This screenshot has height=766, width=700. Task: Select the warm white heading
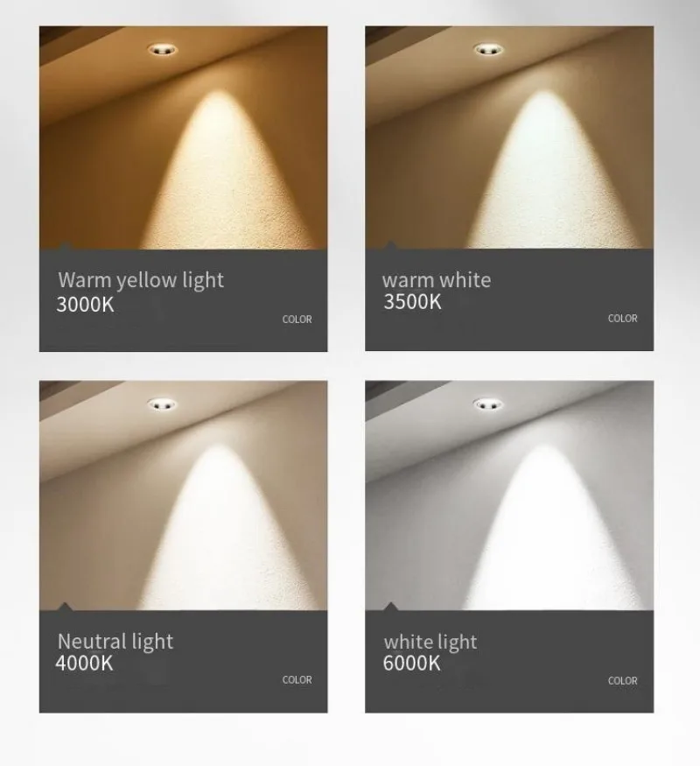click(437, 280)
